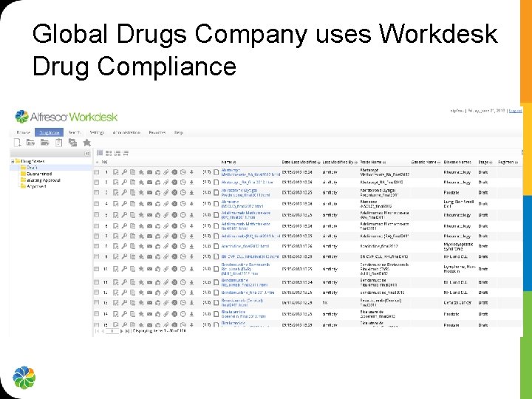Screen dimensions: 532x399
Task: Tick the checkbox for row 5
Action: [97, 215]
